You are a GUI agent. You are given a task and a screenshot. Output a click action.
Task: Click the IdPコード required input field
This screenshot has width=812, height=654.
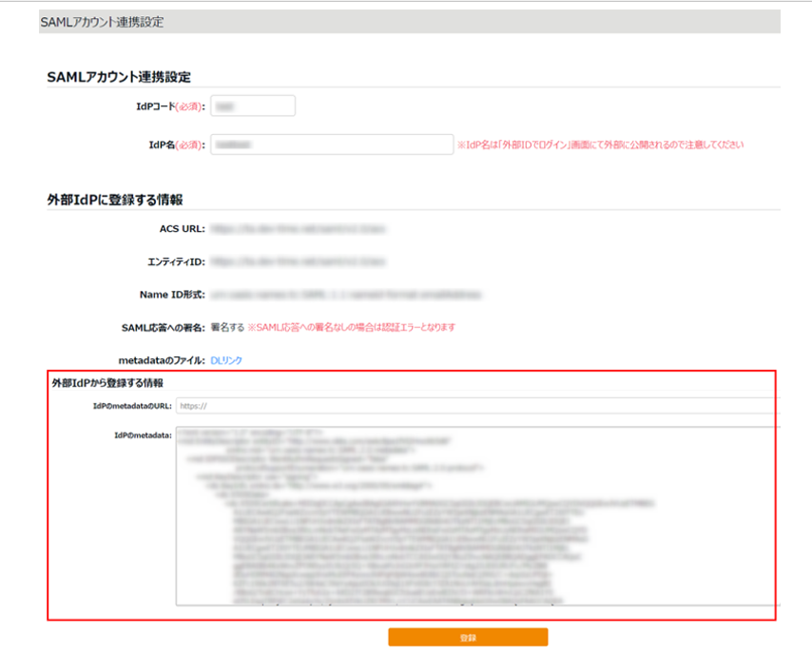point(253,106)
